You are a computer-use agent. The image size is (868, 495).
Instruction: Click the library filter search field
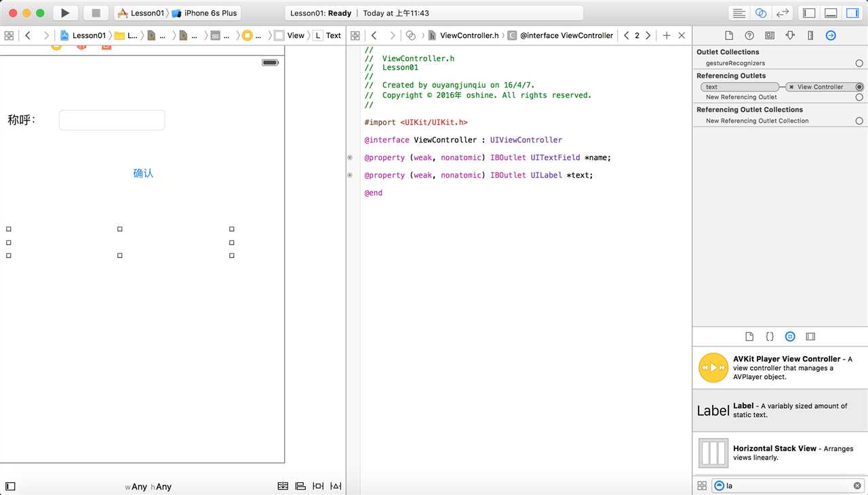pos(788,486)
